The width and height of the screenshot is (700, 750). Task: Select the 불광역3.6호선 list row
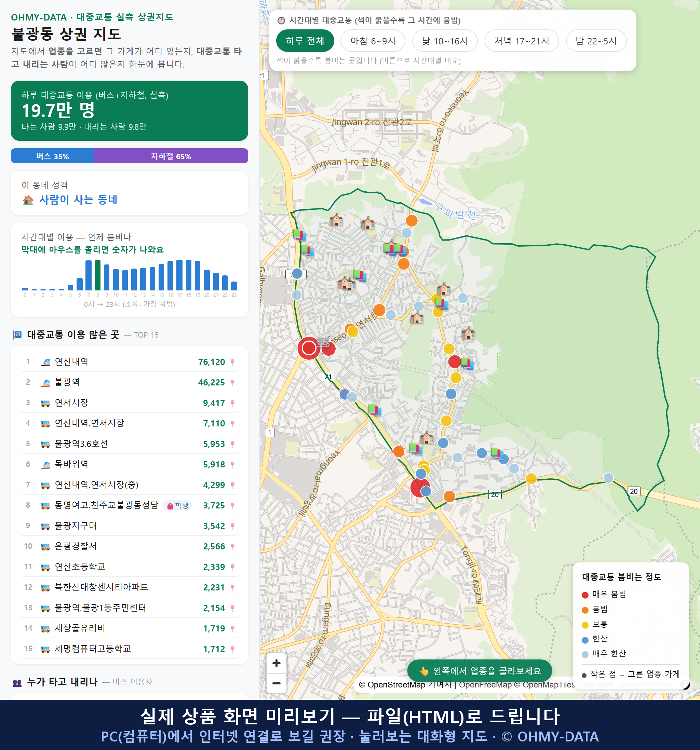click(130, 444)
